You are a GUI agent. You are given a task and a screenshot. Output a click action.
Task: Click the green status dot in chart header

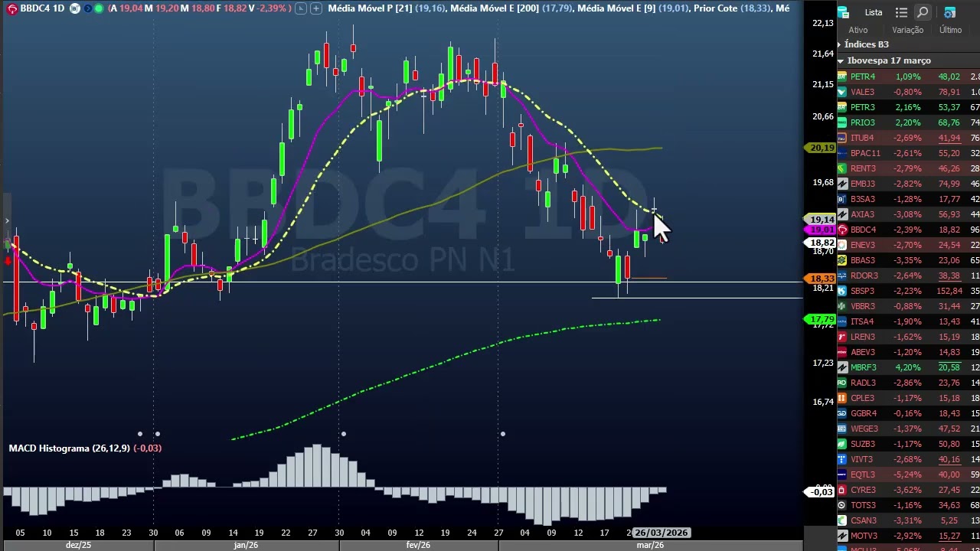click(x=98, y=8)
